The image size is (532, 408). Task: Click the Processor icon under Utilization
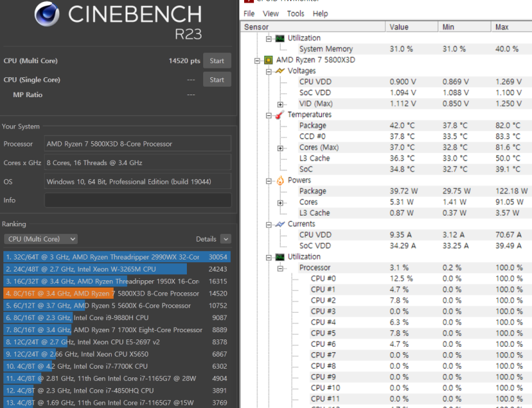(279, 267)
